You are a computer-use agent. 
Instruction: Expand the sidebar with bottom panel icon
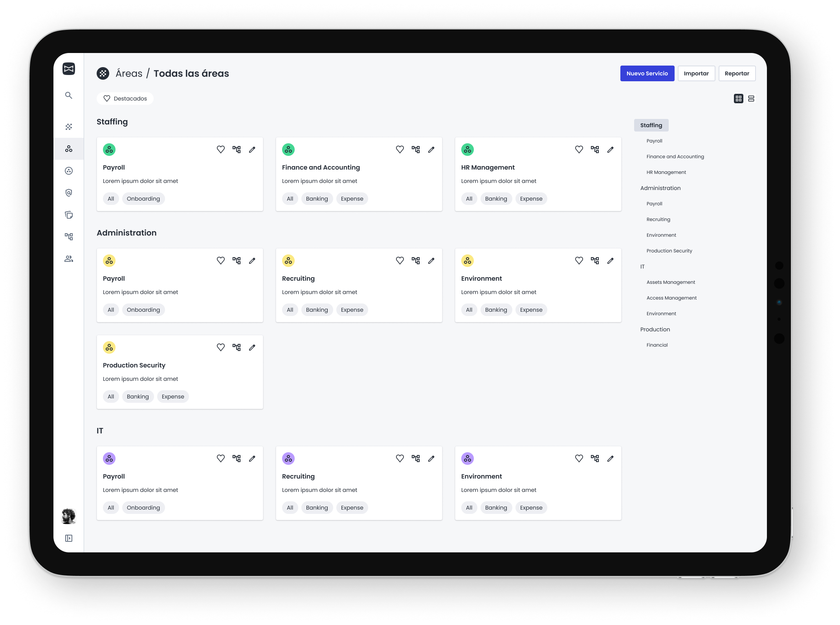pos(69,538)
